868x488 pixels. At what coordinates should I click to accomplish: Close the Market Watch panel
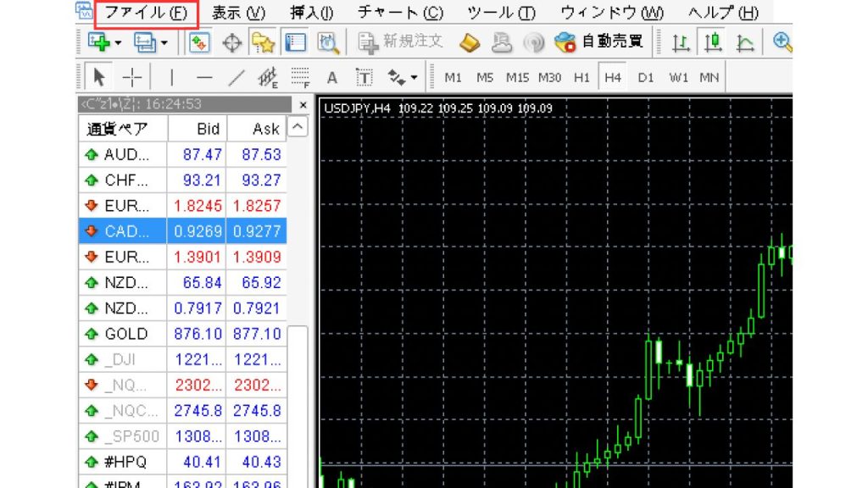pos(303,104)
